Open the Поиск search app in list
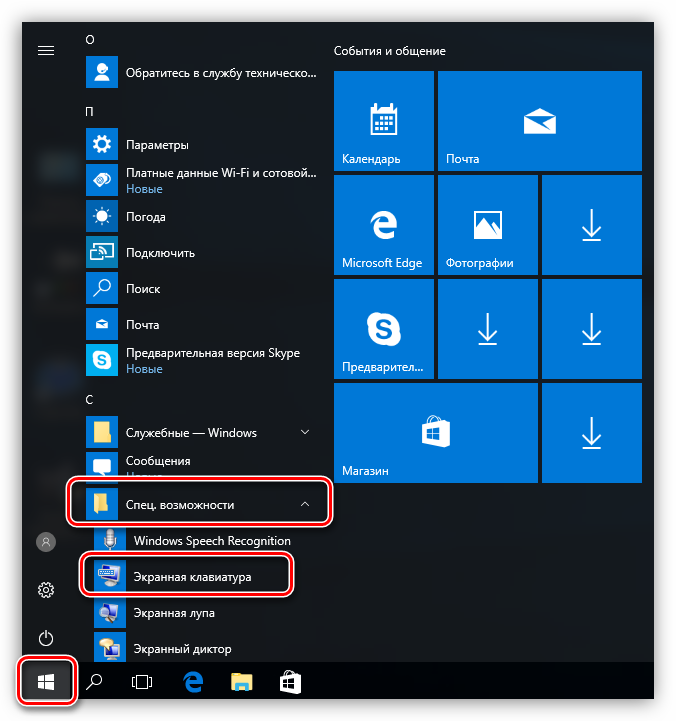The height and width of the screenshot is (721, 676). tap(201, 288)
